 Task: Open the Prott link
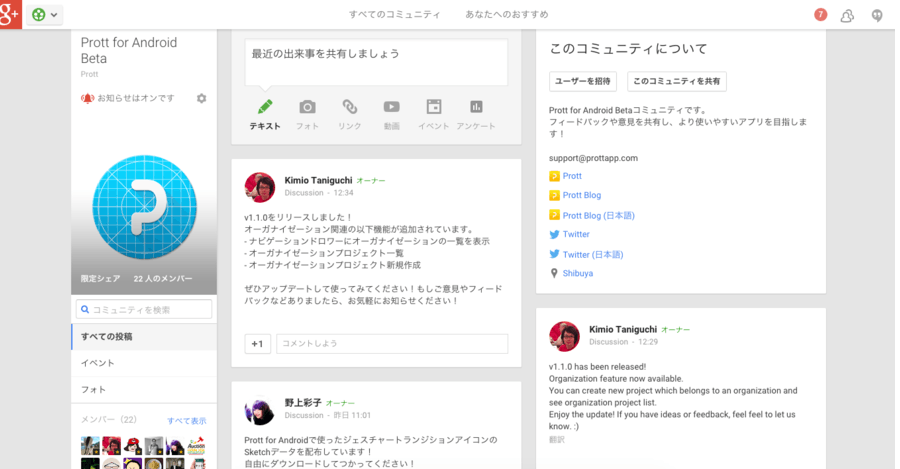pos(572,176)
